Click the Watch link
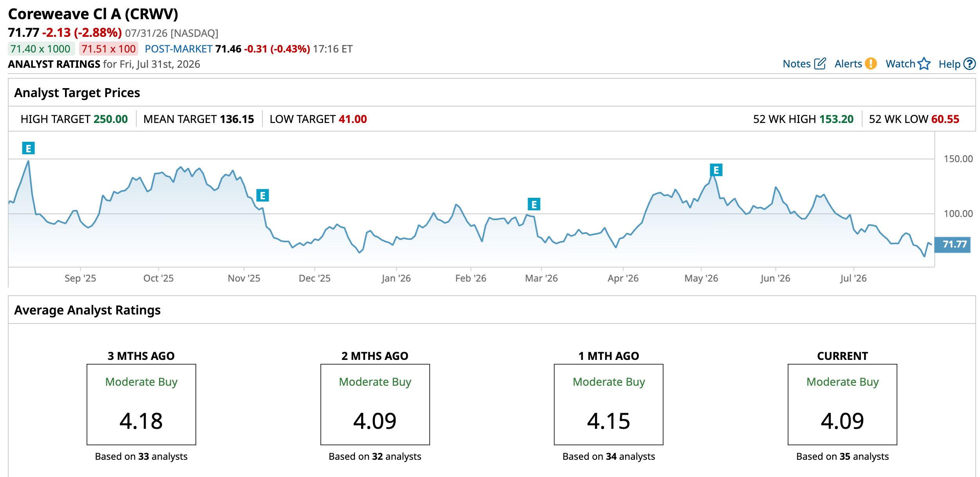Viewport: 980px width, 477px height. click(900, 64)
